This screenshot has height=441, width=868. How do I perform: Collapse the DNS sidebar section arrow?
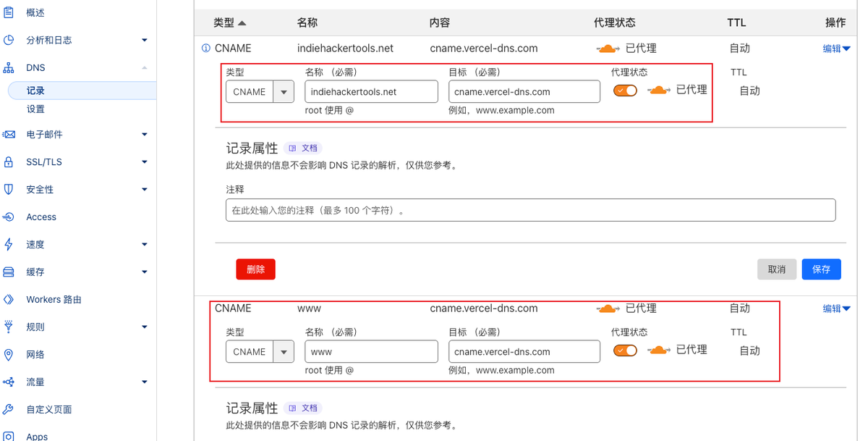point(145,67)
